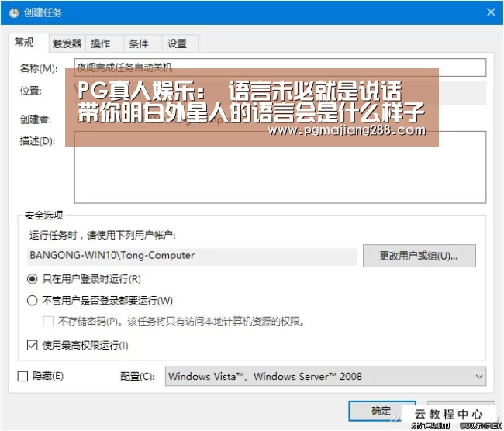Click the 名称(M) input field
The width and height of the screenshot is (504, 431).
(280, 67)
